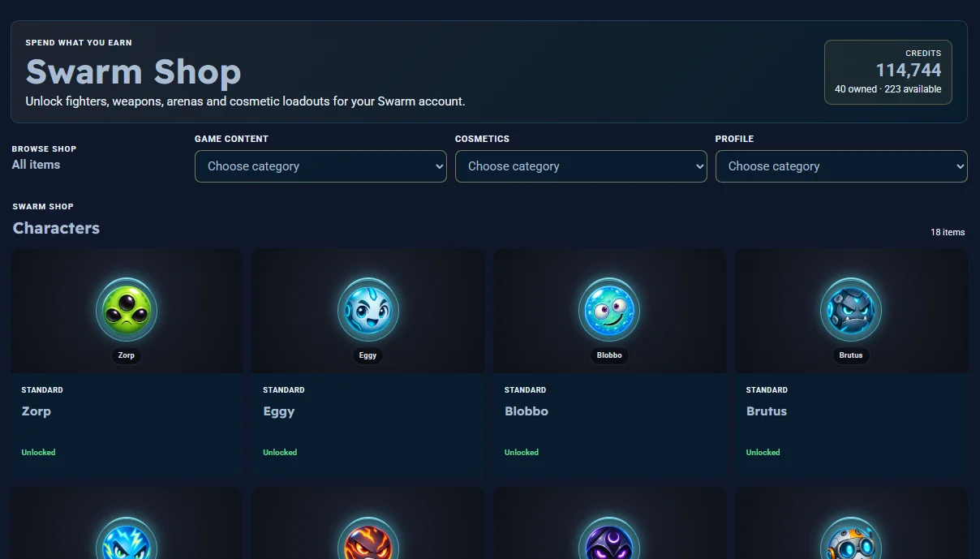Click Unlocked status on Blobbo card

point(522,452)
